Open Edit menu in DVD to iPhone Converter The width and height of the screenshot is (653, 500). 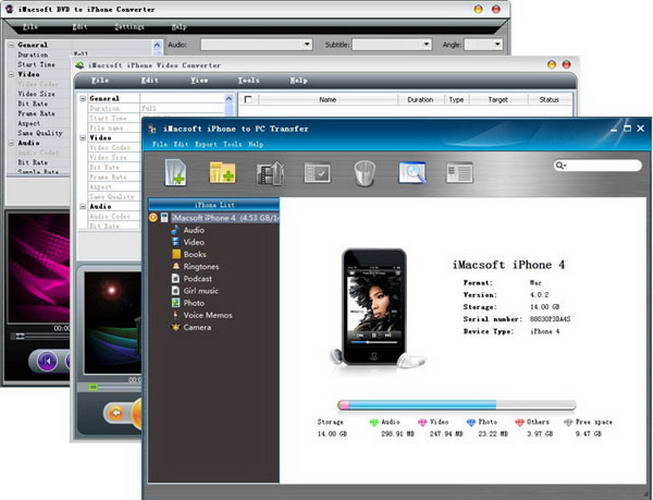point(80,27)
